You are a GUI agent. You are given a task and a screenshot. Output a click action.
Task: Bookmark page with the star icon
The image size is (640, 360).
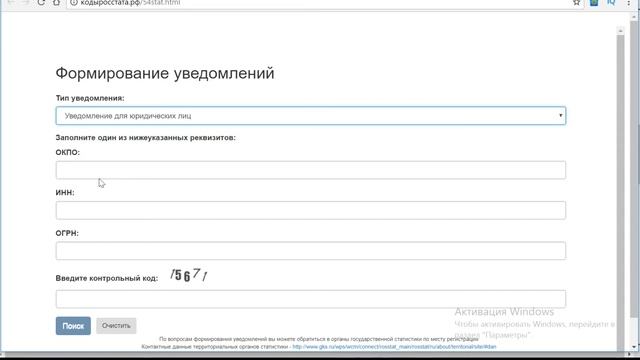(x=576, y=2)
